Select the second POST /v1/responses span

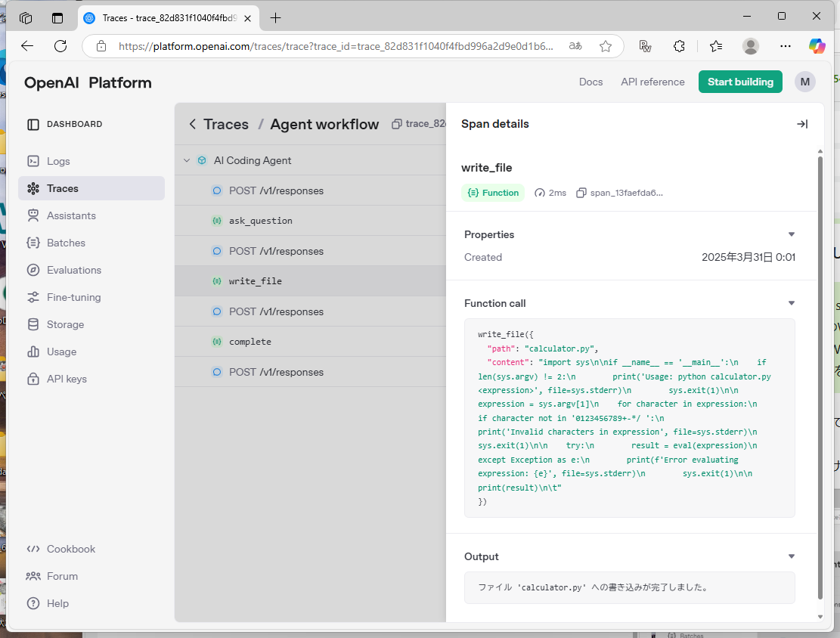[310, 251]
